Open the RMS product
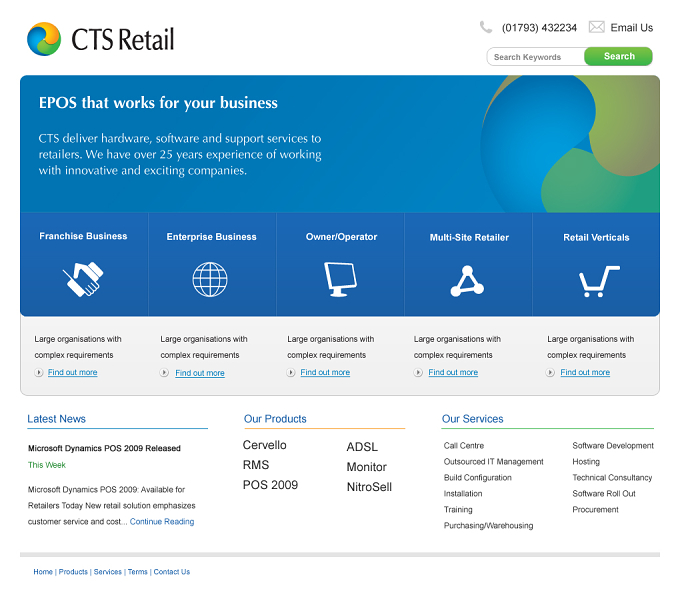The width and height of the screenshot is (680, 591). (x=256, y=465)
